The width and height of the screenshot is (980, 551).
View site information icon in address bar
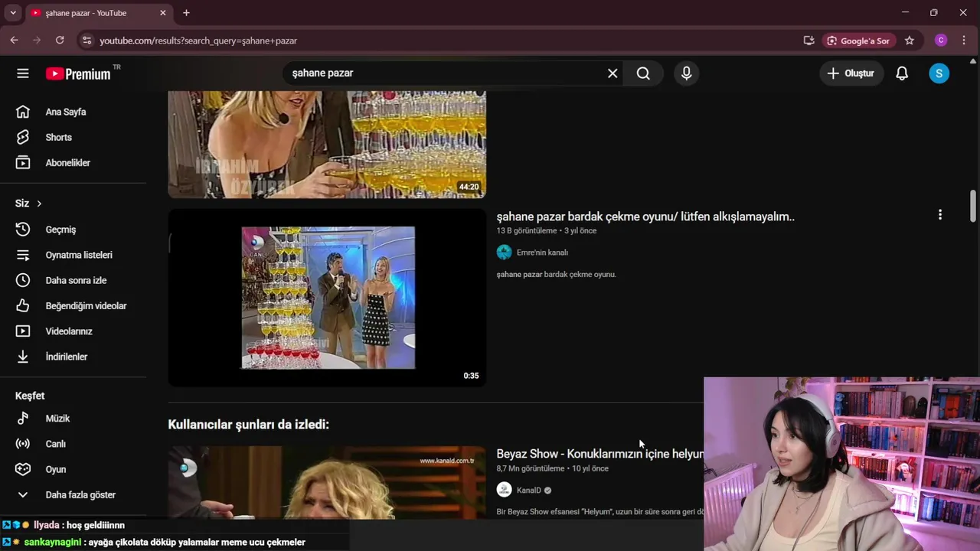point(87,41)
